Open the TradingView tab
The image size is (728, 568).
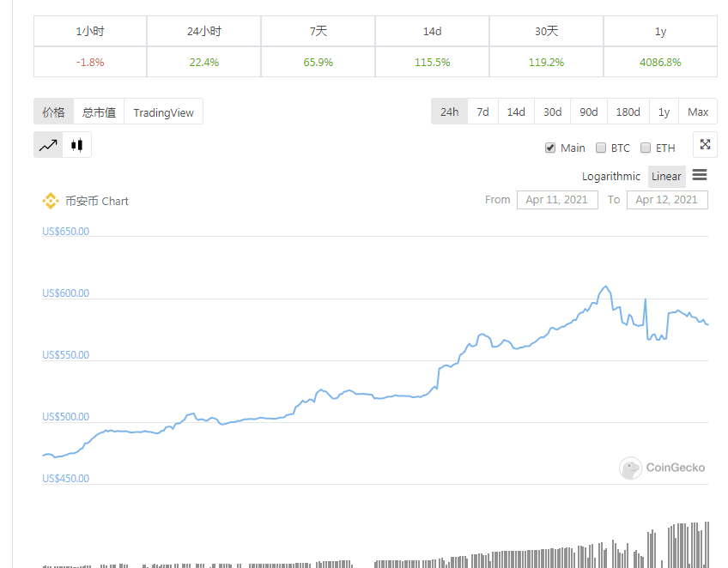point(163,112)
